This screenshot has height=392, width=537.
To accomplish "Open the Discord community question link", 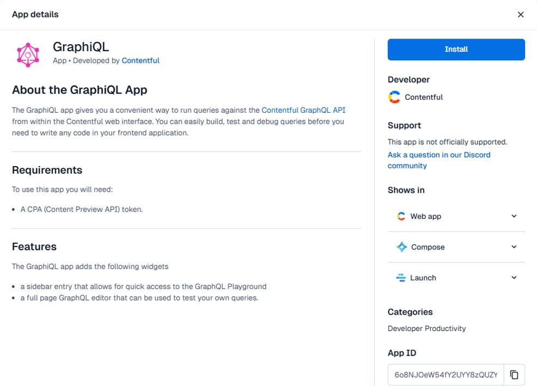I will 439,160.
